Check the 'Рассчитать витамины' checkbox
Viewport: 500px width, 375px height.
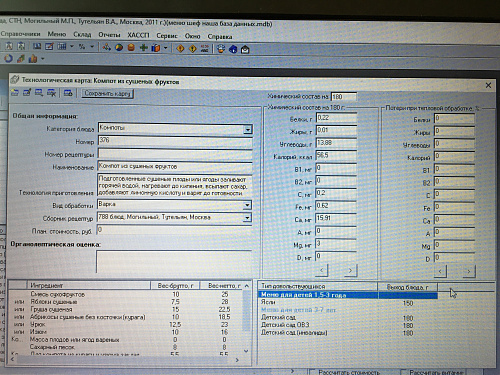click(404, 372)
